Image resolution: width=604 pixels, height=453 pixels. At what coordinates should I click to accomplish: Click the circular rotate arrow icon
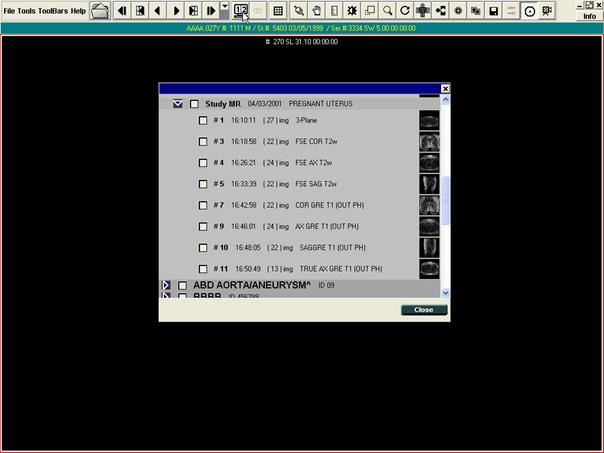click(x=405, y=10)
